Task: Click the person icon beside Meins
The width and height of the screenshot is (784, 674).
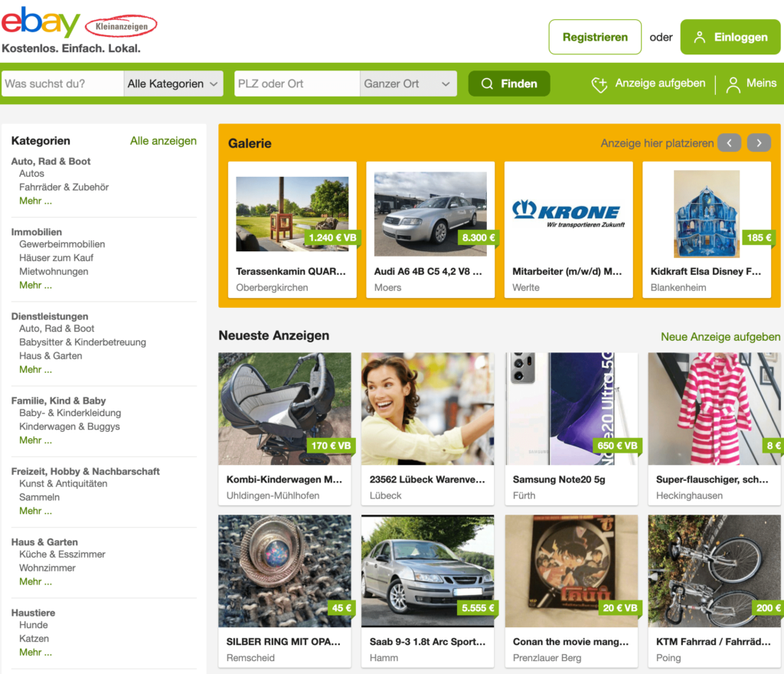Action: [x=733, y=84]
